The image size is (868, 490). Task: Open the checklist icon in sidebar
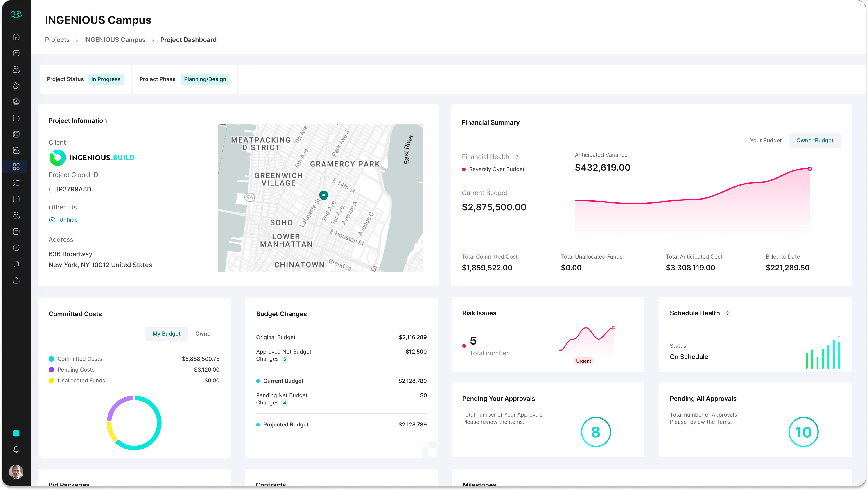[16, 183]
